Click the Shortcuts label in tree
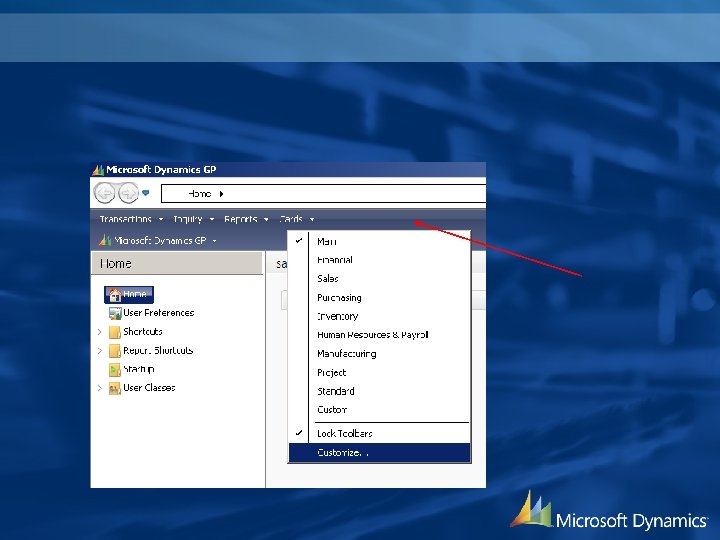This screenshot has width=720, height=540. point(143,332)
